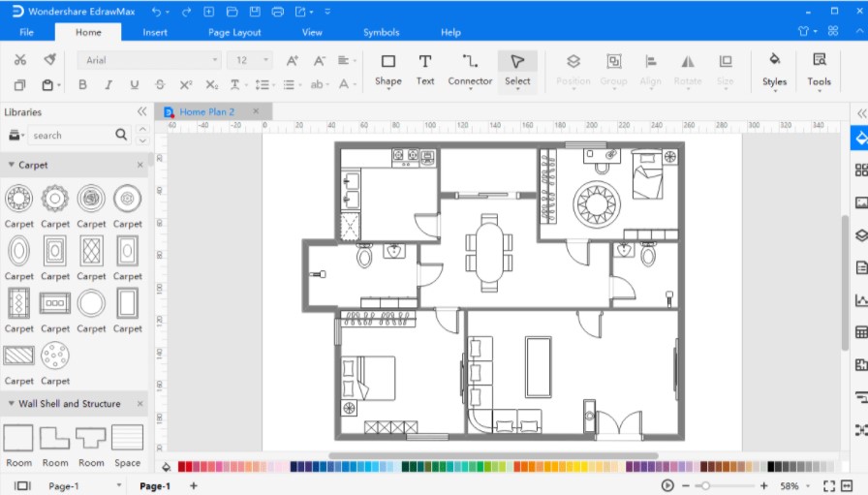Open the Layers icon in right sidebar
Image resolution: width=868 pixels, height=495 pixels.
point(861,235)
